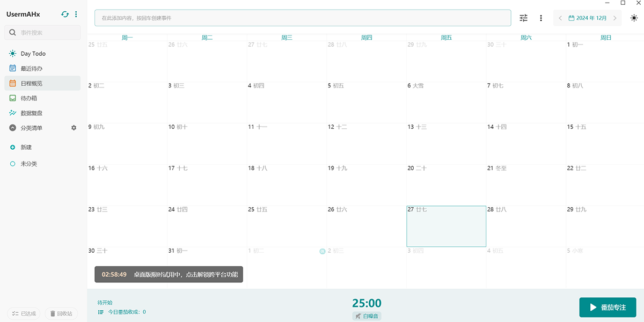Image resolution: width=644 pixels, height=322 pixels.
Task: Open the 分类清单 settings gear
Action: tap(74, 128)
